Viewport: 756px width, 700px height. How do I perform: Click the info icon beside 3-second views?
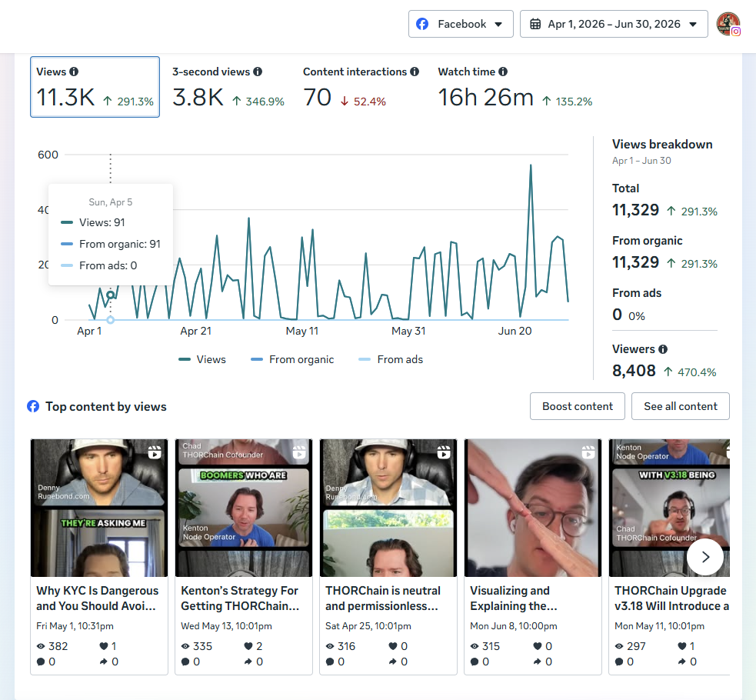[258, 72]
